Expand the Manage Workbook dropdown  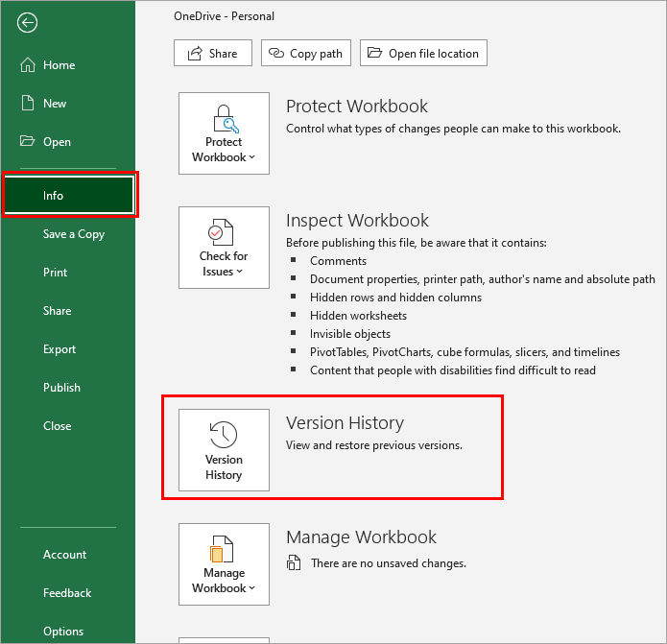[224, 564]
